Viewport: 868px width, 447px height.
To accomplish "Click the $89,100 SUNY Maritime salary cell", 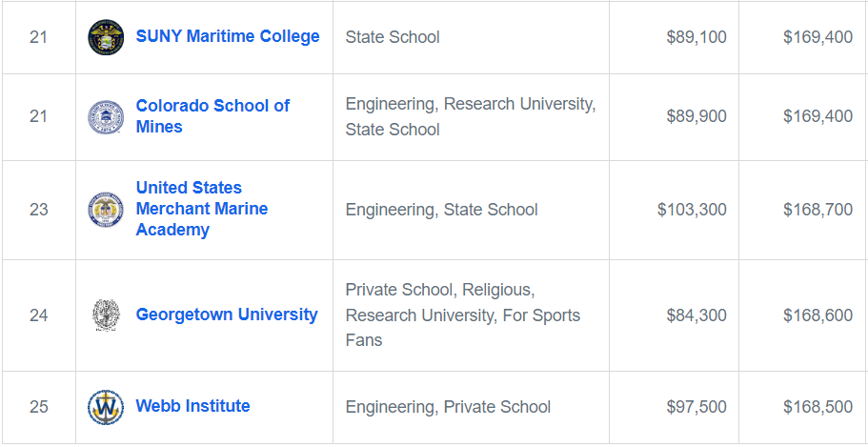I will (x=675, y=37).
